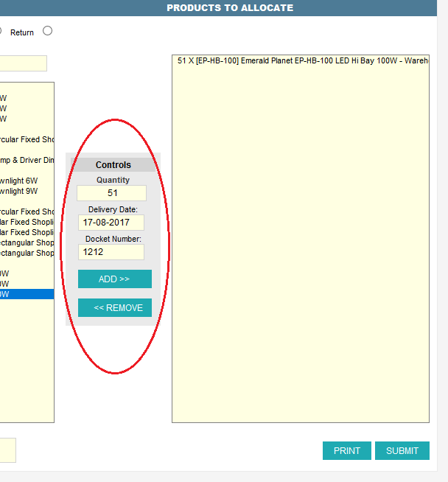Choose the Downlight 6W list item
Viewport: 448px width, 482px height.
tap(18, 181)
